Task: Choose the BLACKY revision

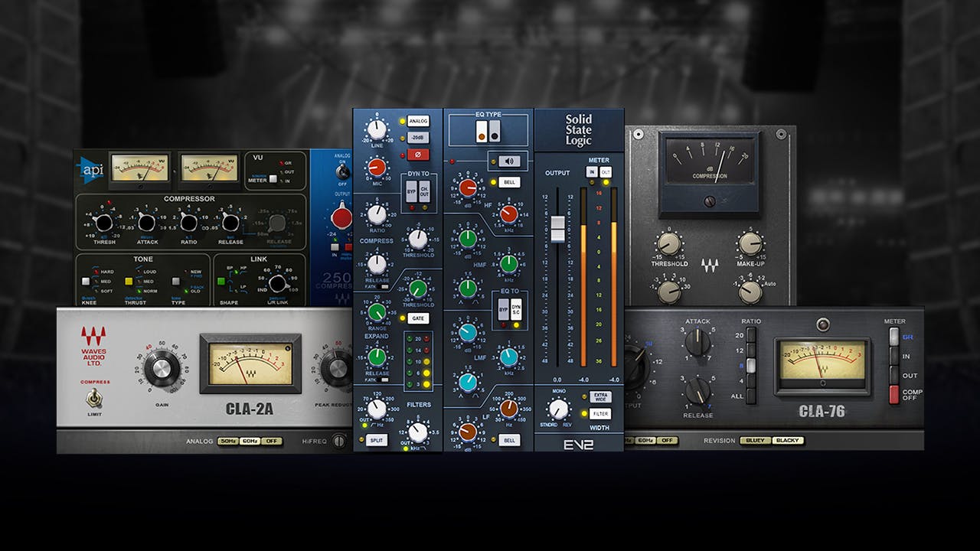Action: coord(786,441)
